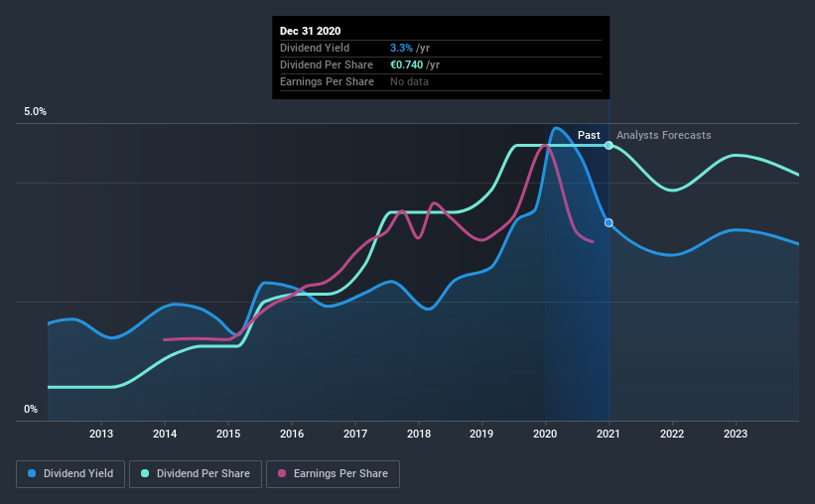815x504 pixels.
Task: Click the 2019 x-axis label
Action: click(x=481, y=434)
